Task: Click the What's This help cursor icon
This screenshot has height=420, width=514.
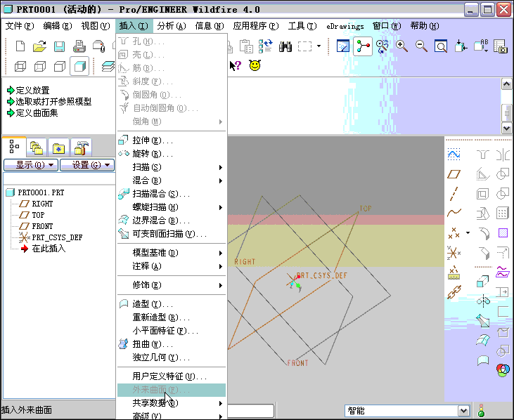Action: pyautogui.click(x=236, y=66)
